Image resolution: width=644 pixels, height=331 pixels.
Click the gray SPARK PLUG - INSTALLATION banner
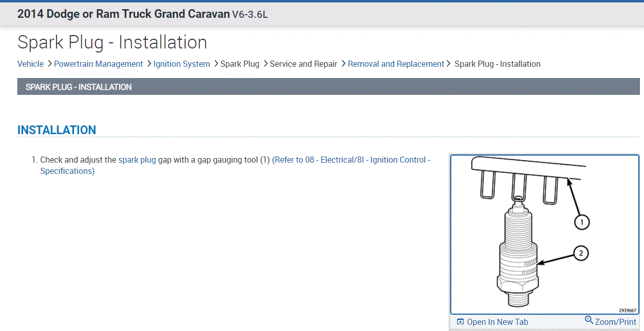pos(328,87)
